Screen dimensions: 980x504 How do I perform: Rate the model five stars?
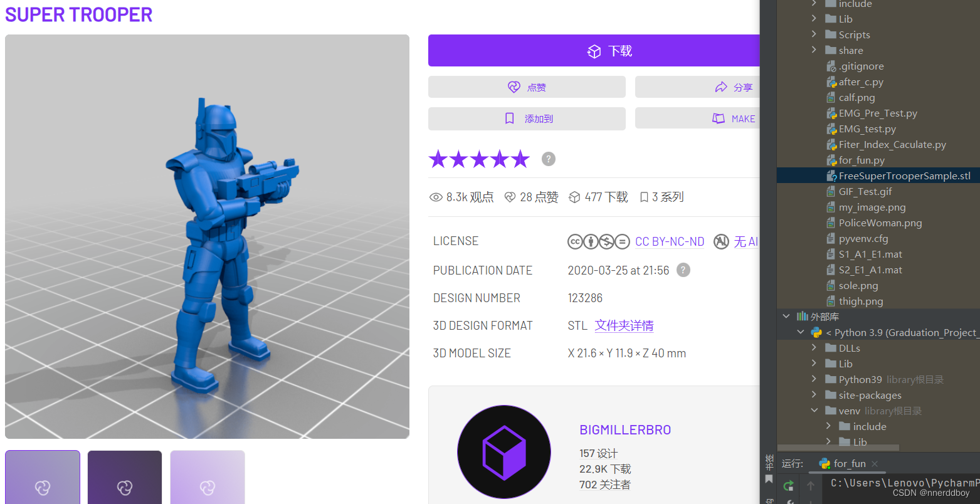click(520, 159)
